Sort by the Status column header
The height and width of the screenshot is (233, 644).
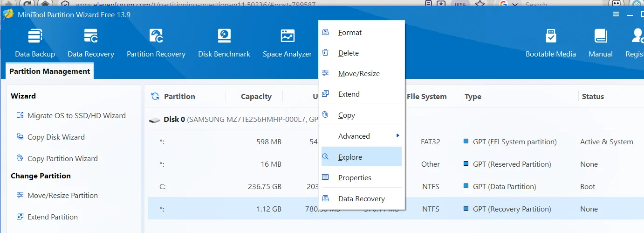593,97
